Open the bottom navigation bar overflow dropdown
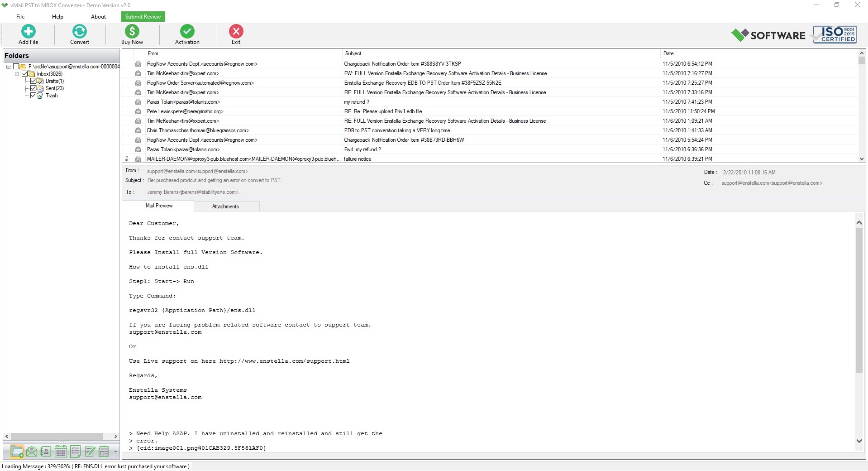The width and height of the screenshot is (868, 471). click(x=115, y=452)
